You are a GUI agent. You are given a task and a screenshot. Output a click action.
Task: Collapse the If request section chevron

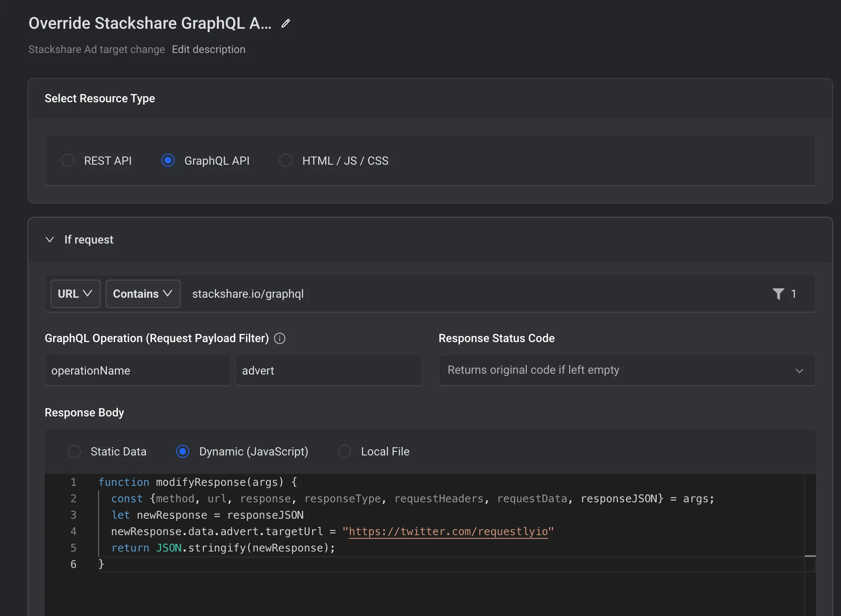point(50,239)
